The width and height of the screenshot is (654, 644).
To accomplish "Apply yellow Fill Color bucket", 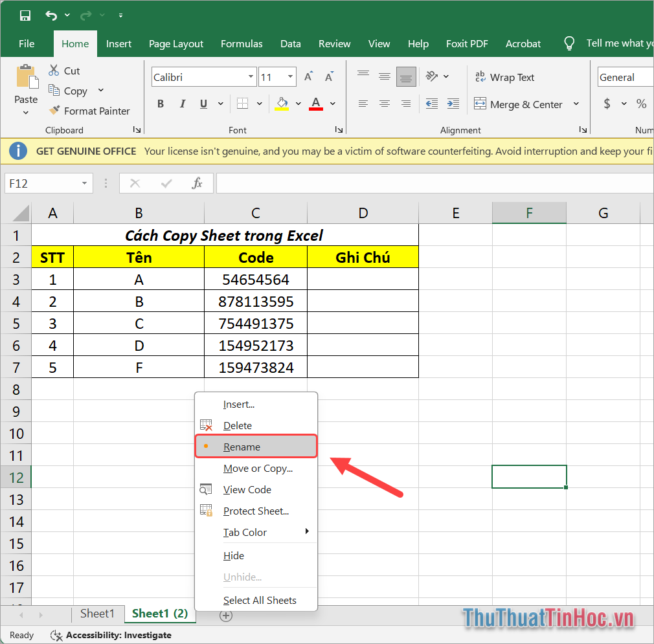I will [282, 104].
